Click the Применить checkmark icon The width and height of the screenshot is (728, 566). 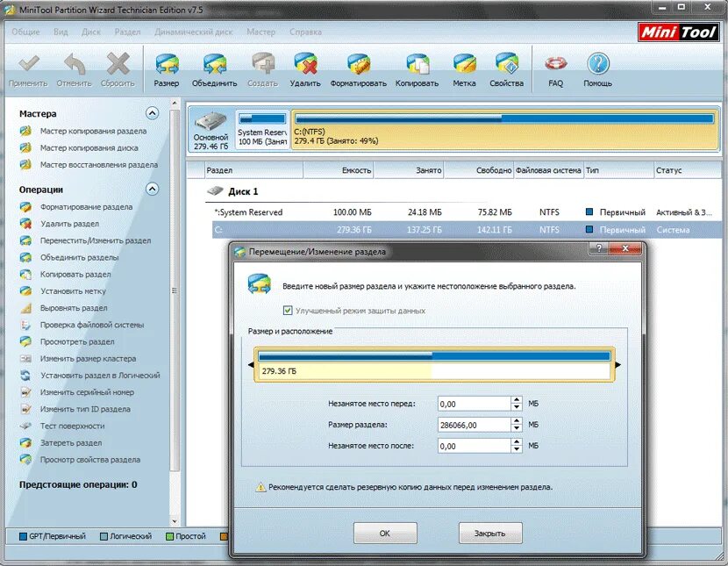[x=29, y=64]
